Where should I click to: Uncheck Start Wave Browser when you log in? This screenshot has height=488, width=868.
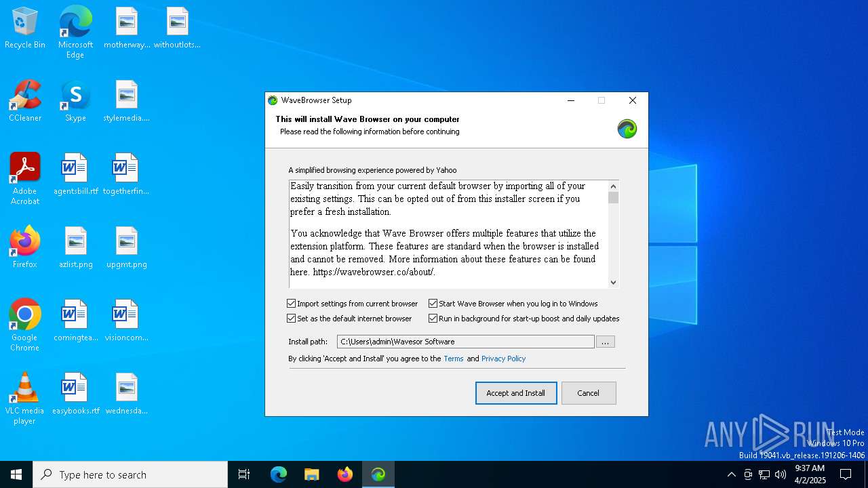pos(433,304)
